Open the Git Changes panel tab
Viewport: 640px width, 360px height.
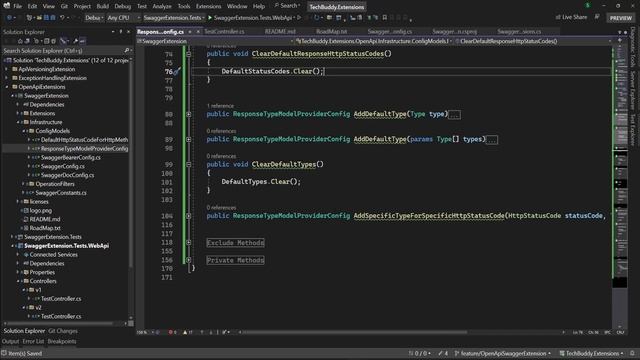coord(63,331)
